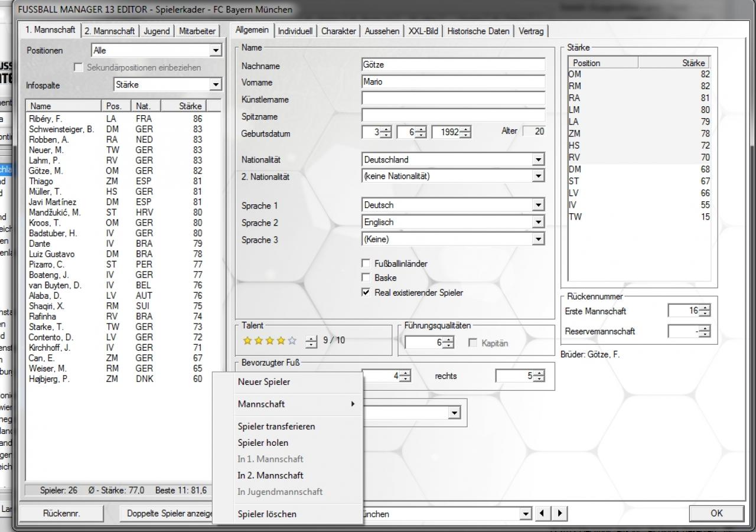756x532 pixels.
Task: Open Mannschaft submenu arrow in context menu
Action: click(353, 404)
